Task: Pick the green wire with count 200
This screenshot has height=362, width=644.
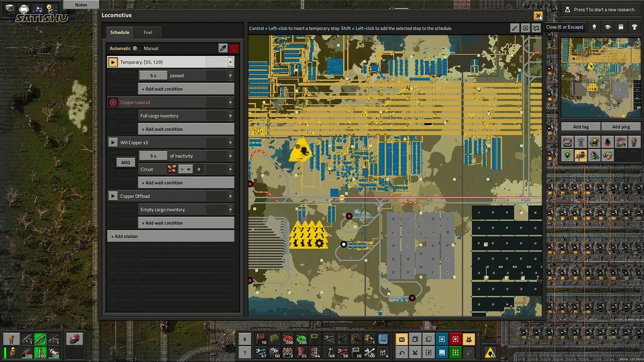Action: (x=301, y=339)
